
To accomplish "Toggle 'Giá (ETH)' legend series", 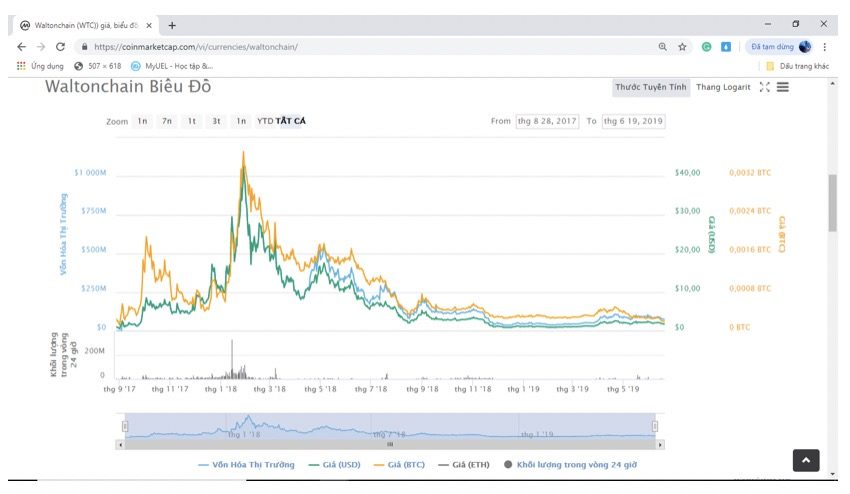I will [x=464, y=465].
